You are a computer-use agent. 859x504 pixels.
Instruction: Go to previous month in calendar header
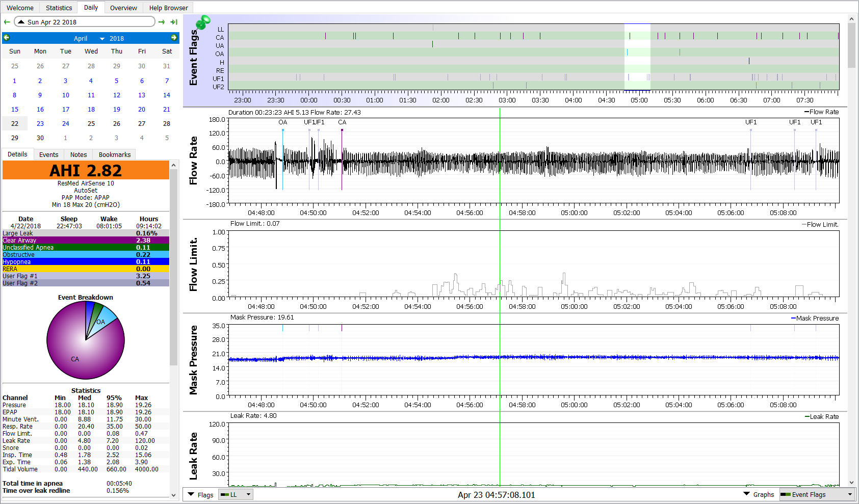point(7,38)
